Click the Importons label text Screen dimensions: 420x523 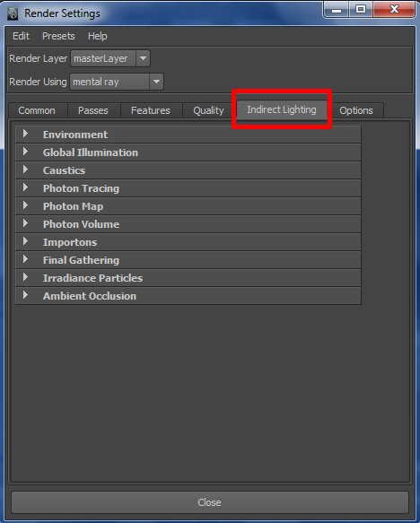[x=70, y=242]
